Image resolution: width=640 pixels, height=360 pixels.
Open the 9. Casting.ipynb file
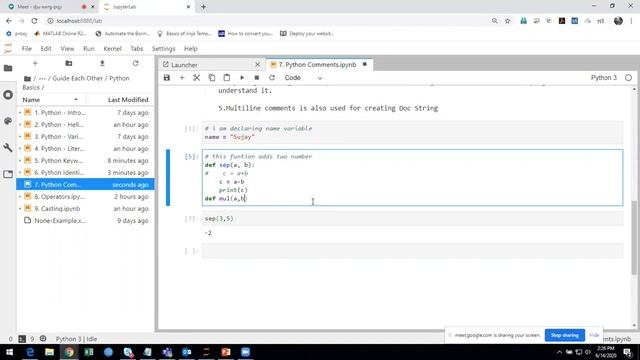pyautogui.click(x=85, y=208)
